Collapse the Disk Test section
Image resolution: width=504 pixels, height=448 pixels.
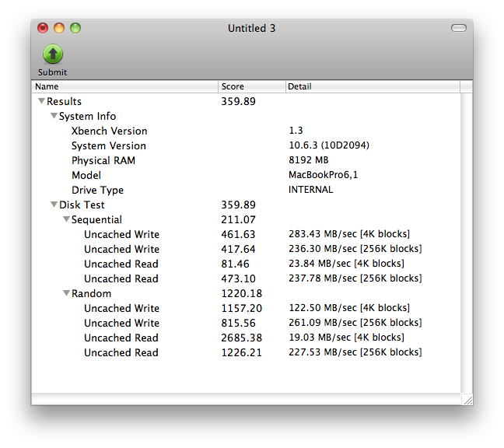tap(54, 205)
